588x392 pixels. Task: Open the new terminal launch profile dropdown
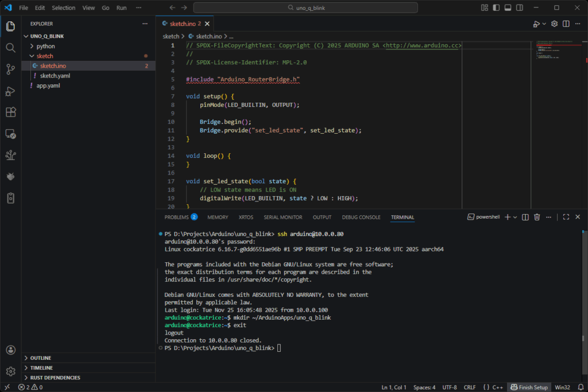[514, 217]
